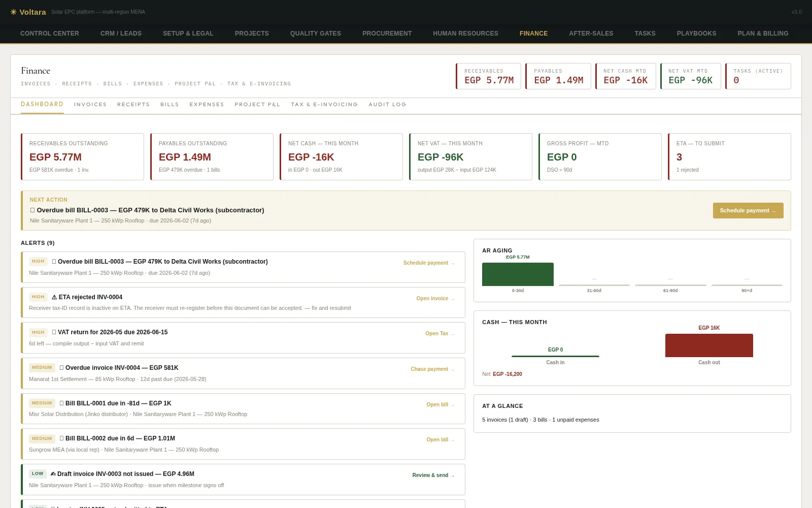Viewport: 812px width, 508px height.
Task: Go to Procurement
Action: pos(387,34)
